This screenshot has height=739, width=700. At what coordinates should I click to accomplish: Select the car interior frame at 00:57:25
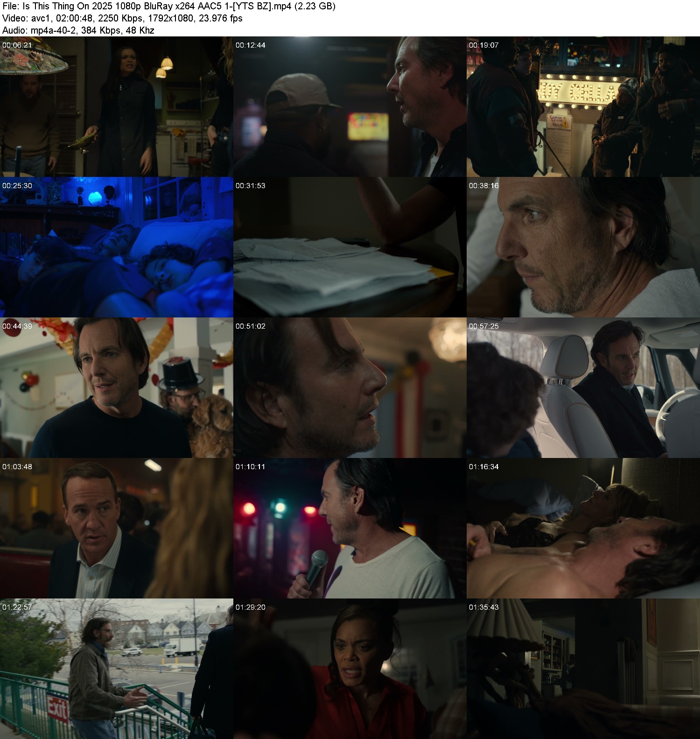pyautogui.click(x=583, y=388)
